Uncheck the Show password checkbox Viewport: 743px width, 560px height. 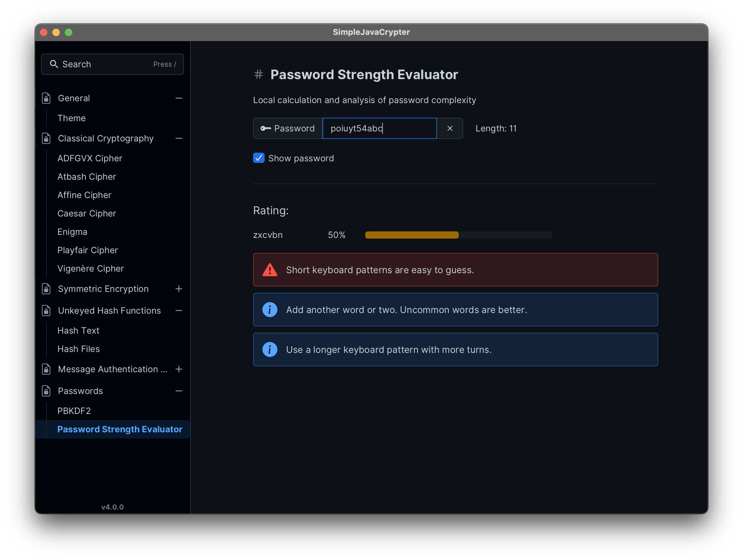click(x=259, y=158)
